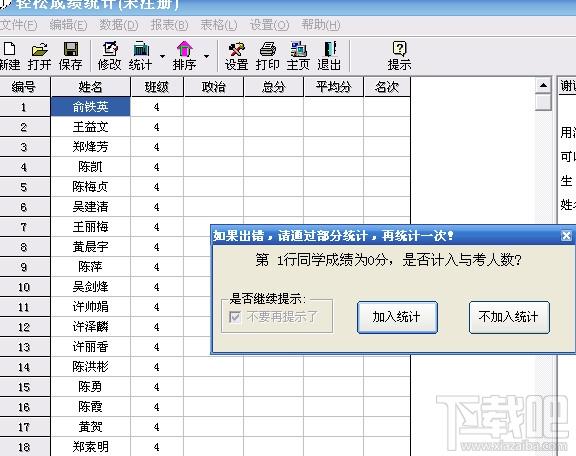The height and width of the screenshot is (456, 576).
Task: Click the 平均分 column header
Action: (x=334, y=87)
